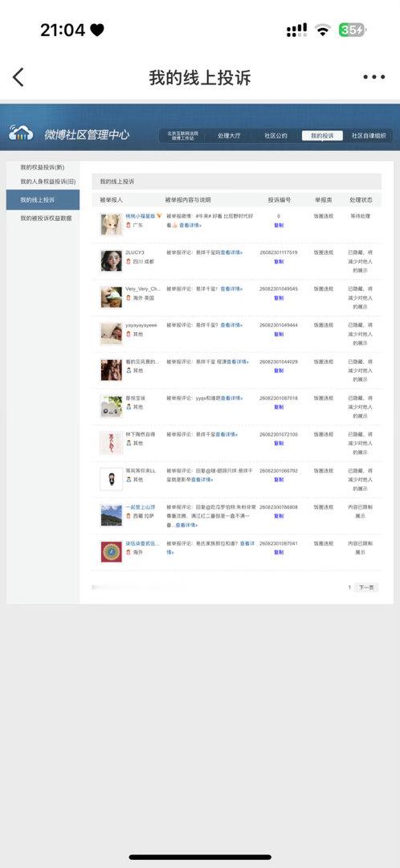Copy complaint number 26082301117519

pyautogui.click(x=278, y=261)
